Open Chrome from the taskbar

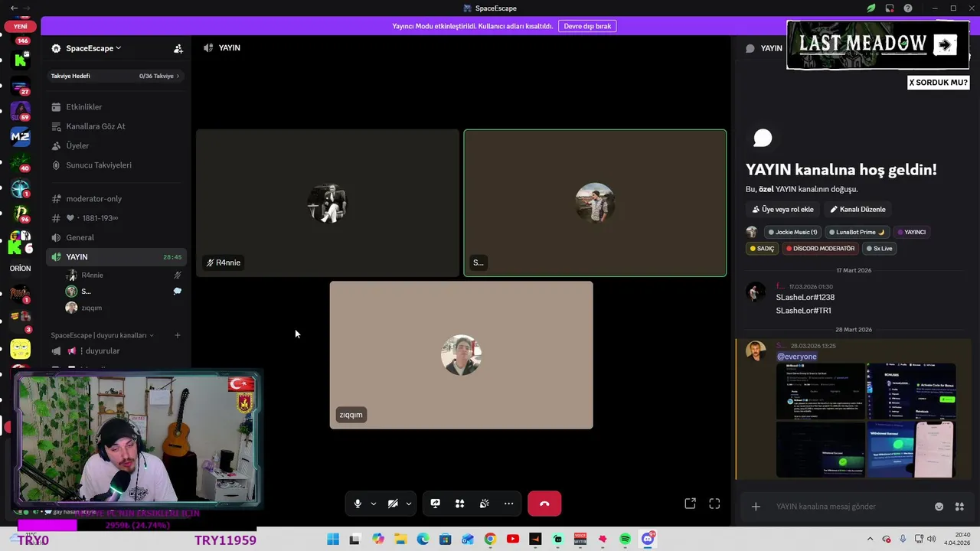click(x=490, y=540)
